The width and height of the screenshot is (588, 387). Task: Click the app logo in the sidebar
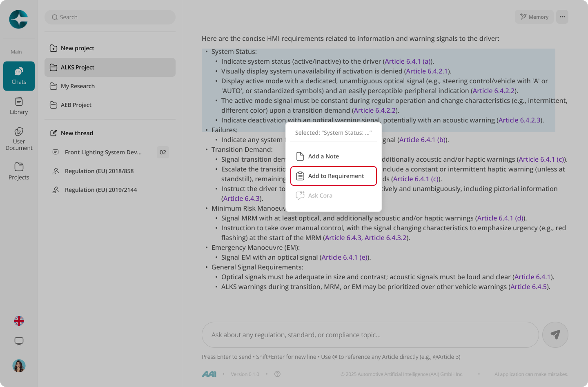click(19, 19)
